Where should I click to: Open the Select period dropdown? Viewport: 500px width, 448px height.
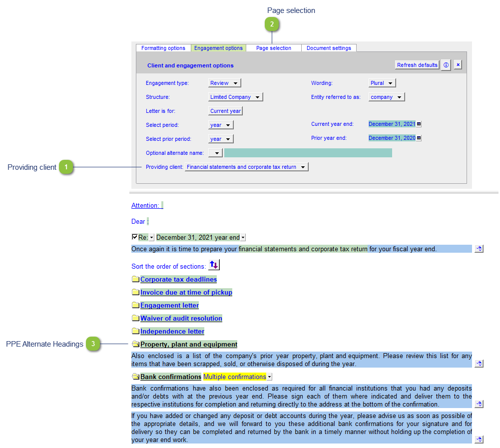[x=221, y=125]
